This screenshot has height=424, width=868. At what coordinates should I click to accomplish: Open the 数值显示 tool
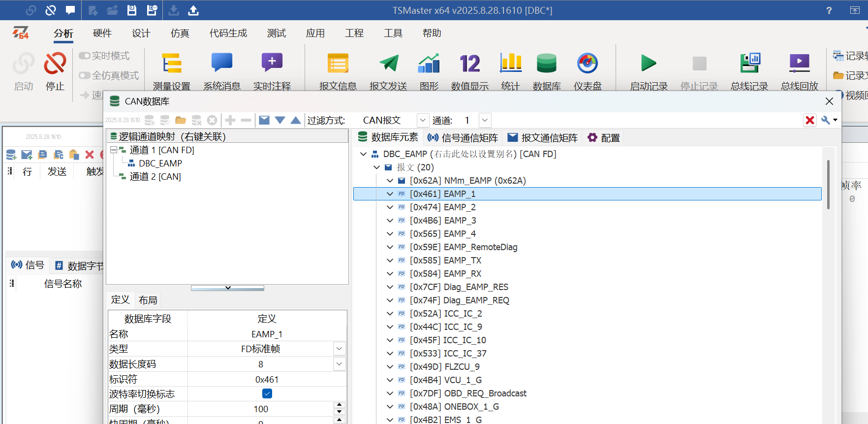(470, 71)
